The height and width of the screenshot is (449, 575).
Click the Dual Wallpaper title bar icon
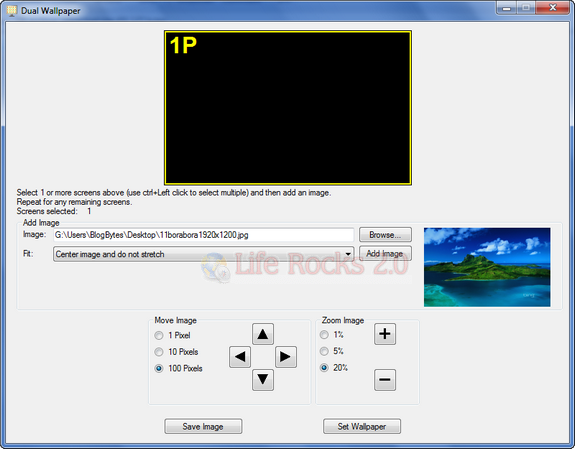pos(12,11)
